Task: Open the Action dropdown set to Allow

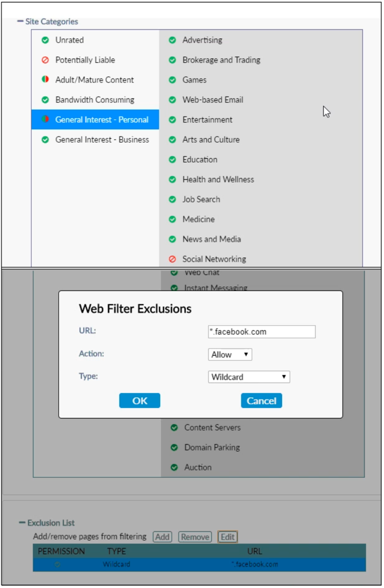Action: 230,355
